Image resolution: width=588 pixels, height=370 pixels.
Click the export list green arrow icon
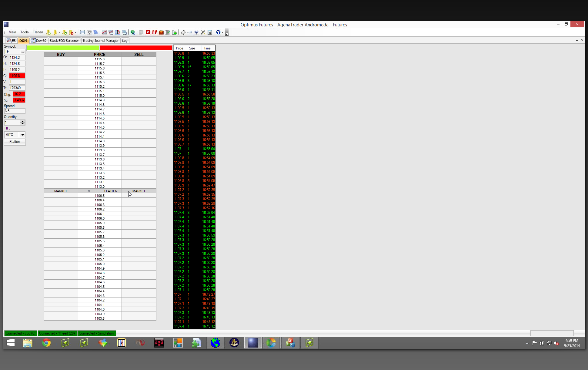[175, 32]
